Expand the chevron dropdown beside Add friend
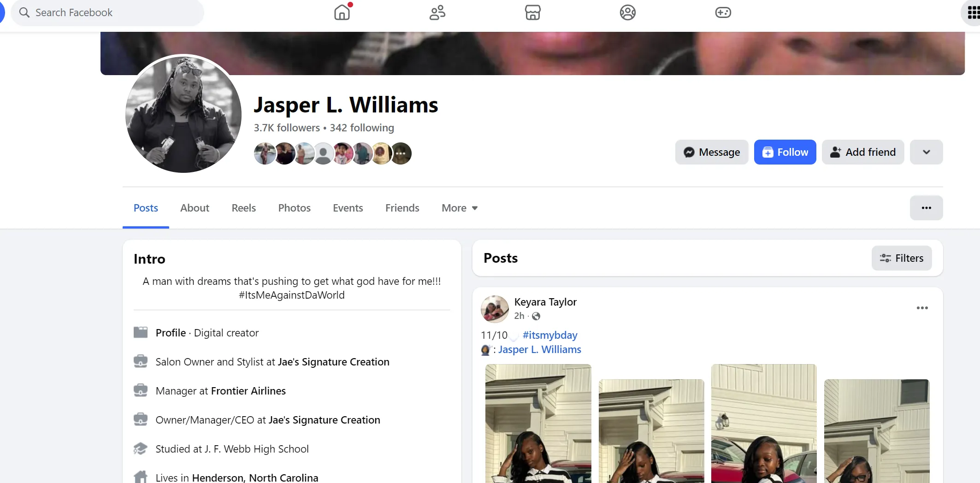Image resolution: width=980 pixels, height=483 pixels. click(926, 152)
